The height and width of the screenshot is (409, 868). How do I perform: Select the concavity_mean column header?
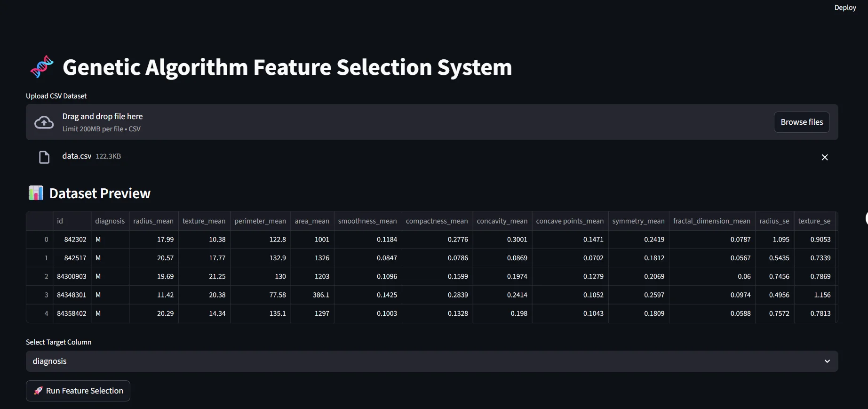click(502, 221)
